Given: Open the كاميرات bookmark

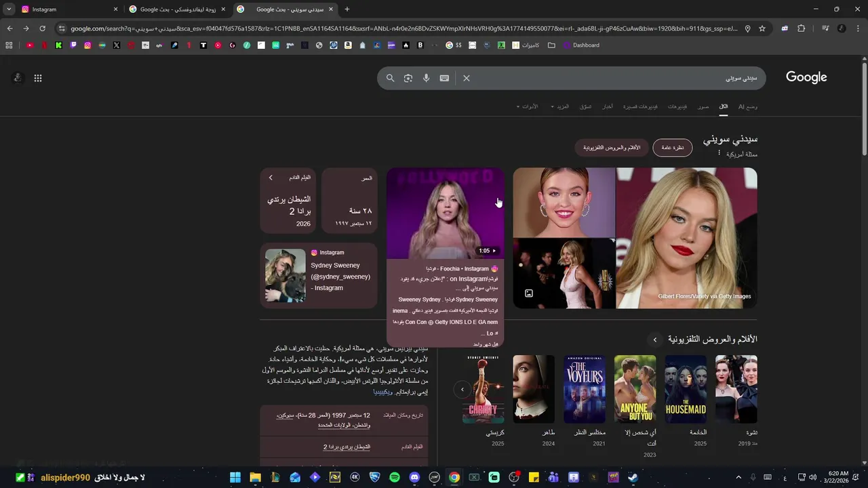Looking at the screenshot, I should pos(526,45).
